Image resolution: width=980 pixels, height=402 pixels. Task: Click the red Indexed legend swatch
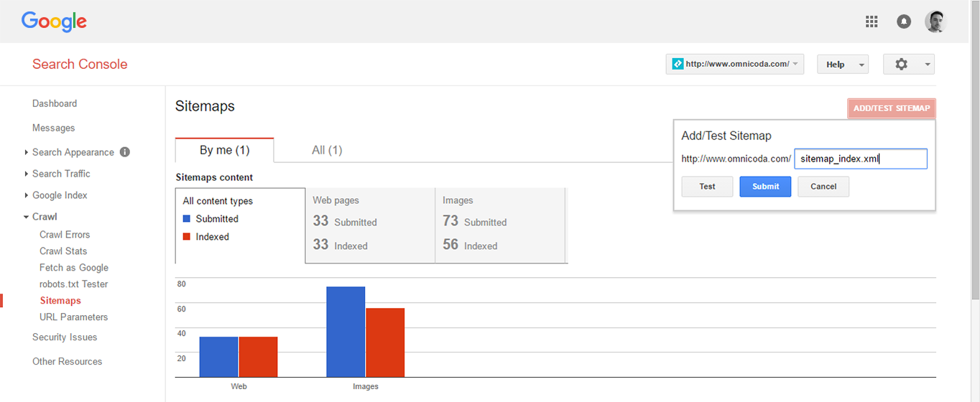[x=187, y=237]
